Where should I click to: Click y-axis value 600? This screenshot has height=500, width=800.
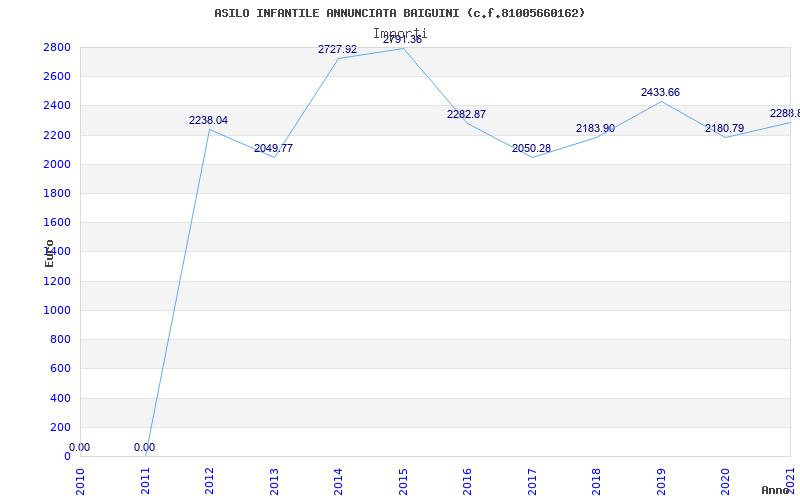coord(60,368)
